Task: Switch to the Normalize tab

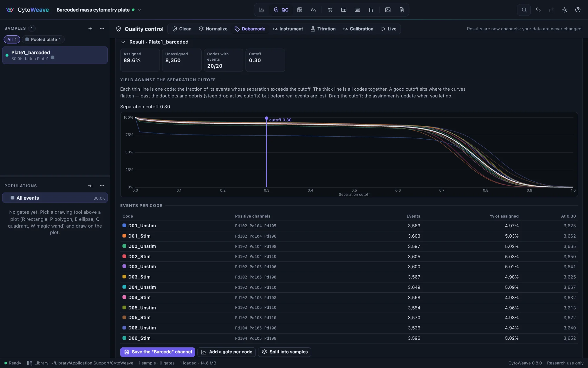Action: [213, 29]
